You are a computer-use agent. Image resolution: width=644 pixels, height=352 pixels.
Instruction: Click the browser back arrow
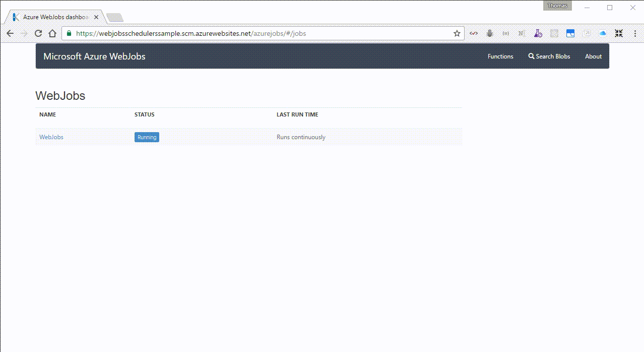10,33
